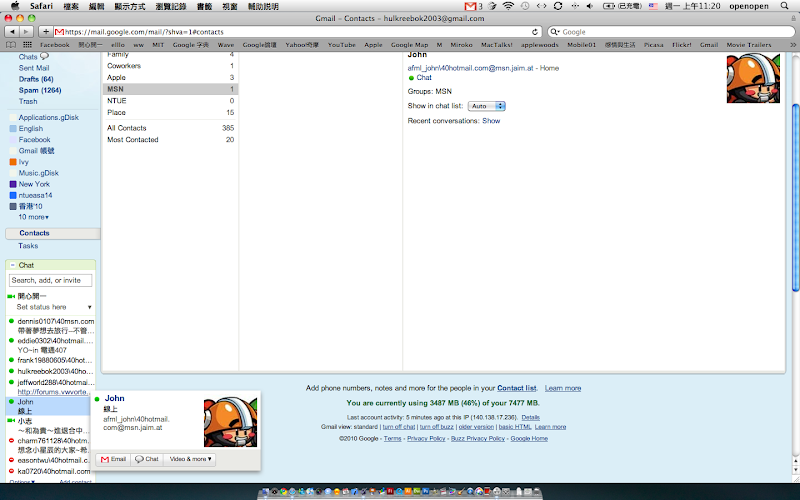Reload the page with the refresh icon
The height and width of the screenshot is (500, 800).
[x=535, y=32]
